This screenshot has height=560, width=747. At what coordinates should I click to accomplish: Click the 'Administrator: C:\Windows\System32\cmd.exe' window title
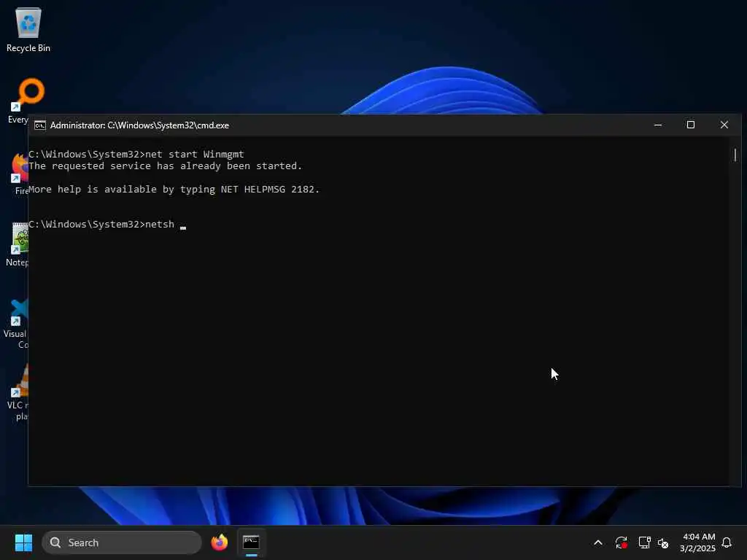[x=139, y=125]
